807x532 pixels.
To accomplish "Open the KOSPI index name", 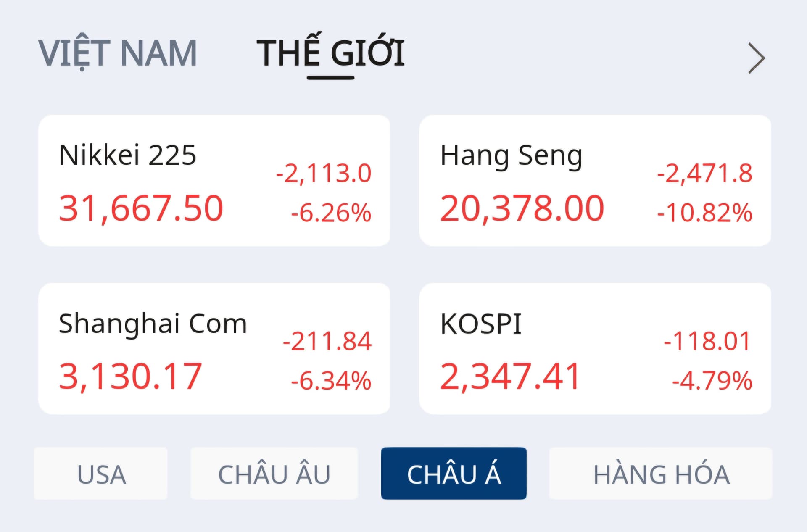I will [x=481, y=324].
